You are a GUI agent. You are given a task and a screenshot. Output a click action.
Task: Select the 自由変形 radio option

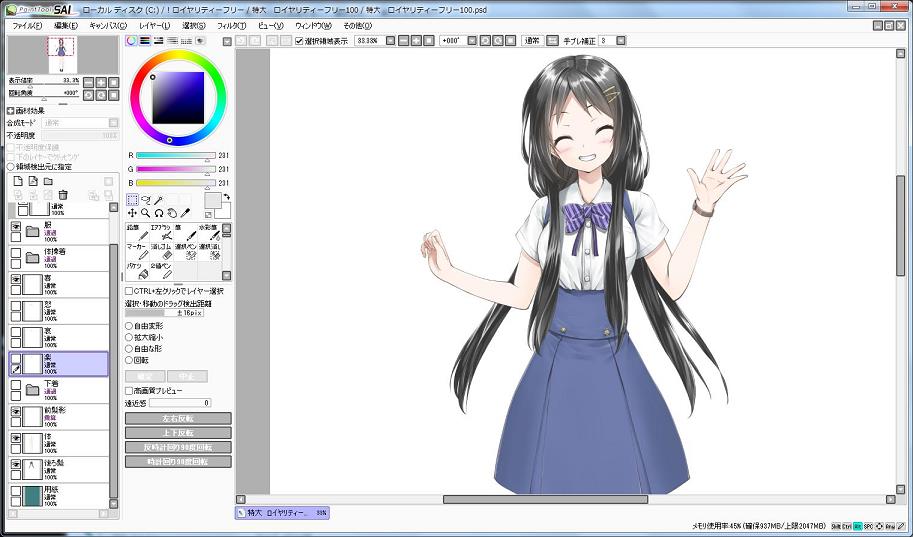129,326
